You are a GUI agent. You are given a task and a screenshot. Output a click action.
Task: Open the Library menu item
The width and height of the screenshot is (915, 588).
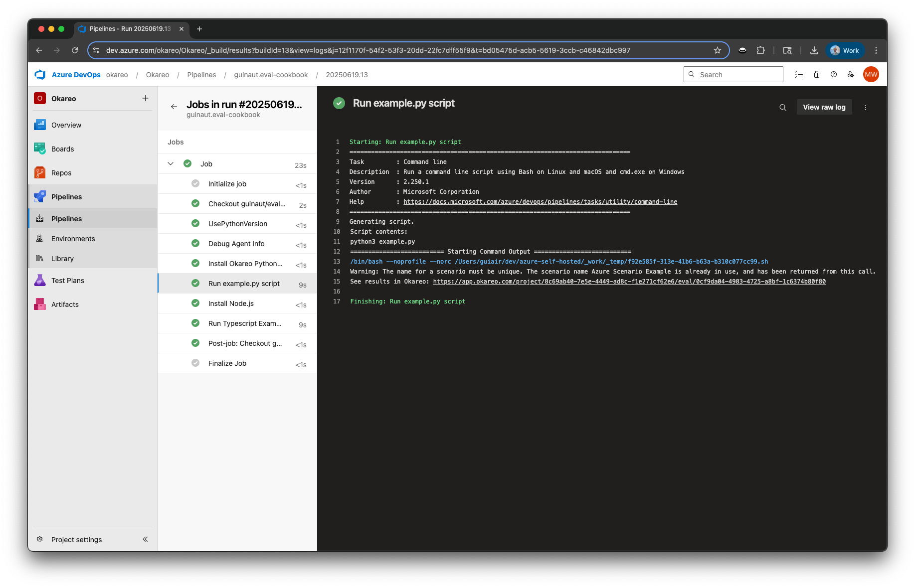[93, 259]
